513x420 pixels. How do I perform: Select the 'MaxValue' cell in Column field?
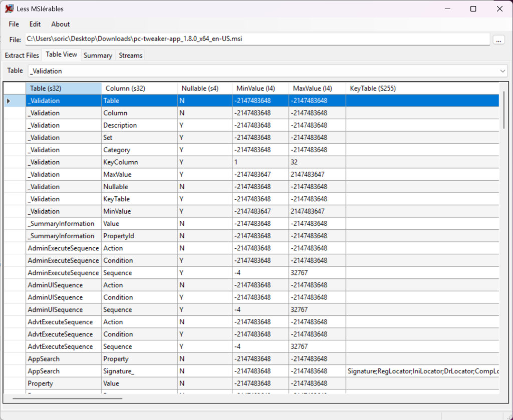139,175
